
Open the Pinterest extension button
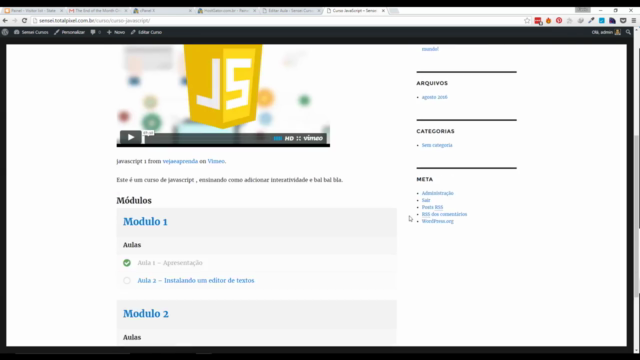pos(559,20)
